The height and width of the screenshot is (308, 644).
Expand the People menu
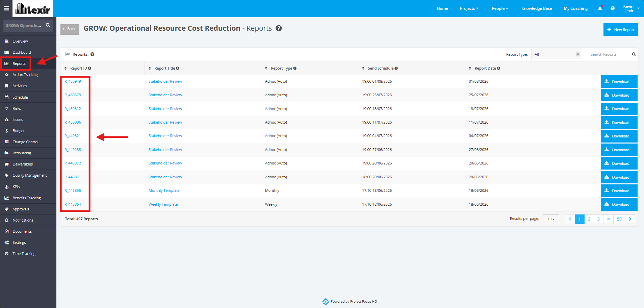click(x=500, y=8)
